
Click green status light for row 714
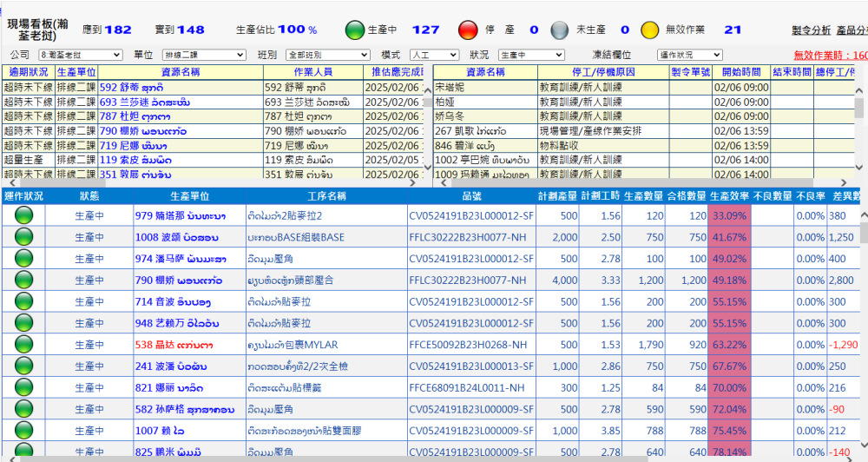click(17, 301)
